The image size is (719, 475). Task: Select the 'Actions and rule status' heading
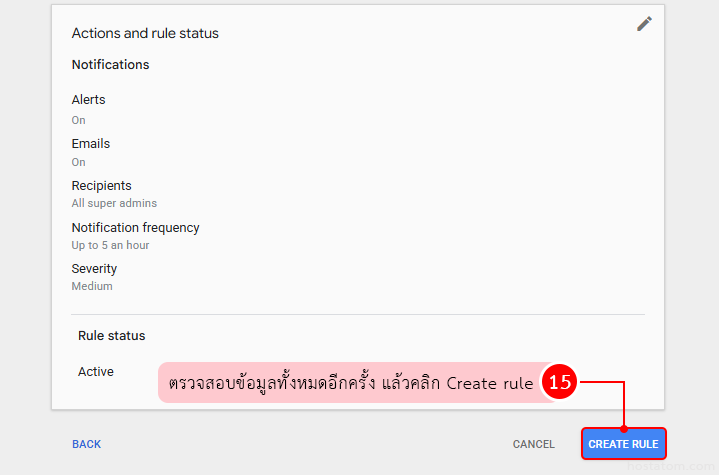[x=145, y=33]
